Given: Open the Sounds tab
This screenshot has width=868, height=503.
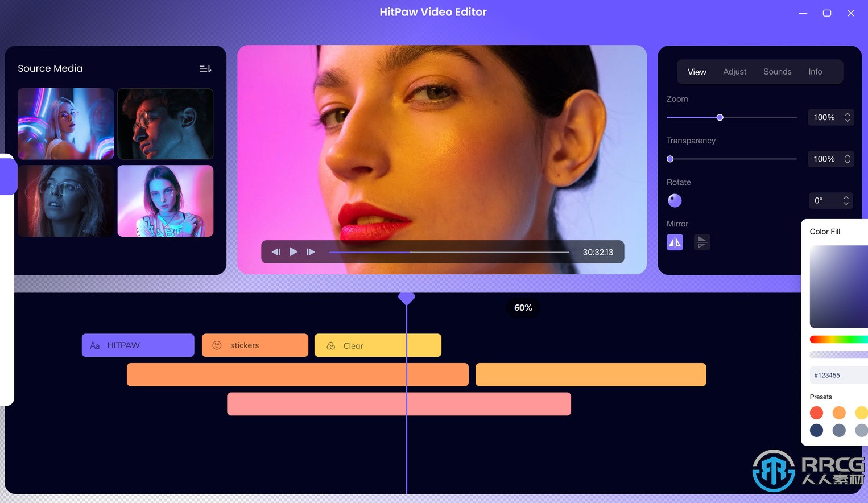Looking at the screenshot, I should tap(777, 72).
